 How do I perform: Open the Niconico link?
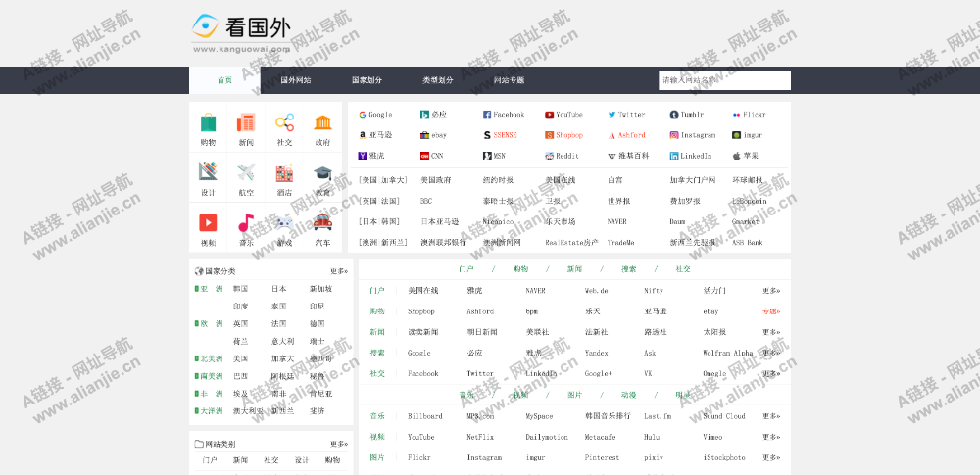coord(498,222)
